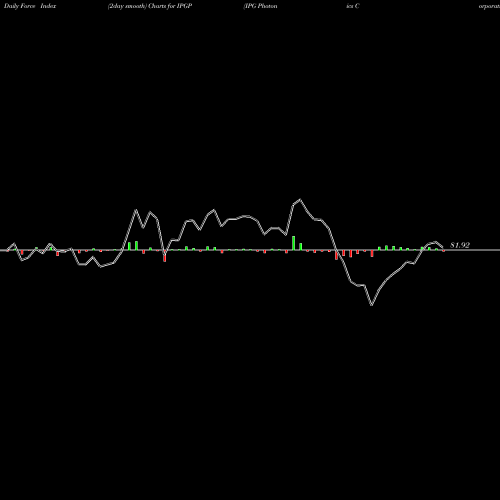Image resolution: width=500 pixels, height=500 pixels.
Task: Click the '(IPG Photon' header text
Action: pos(260,6)
